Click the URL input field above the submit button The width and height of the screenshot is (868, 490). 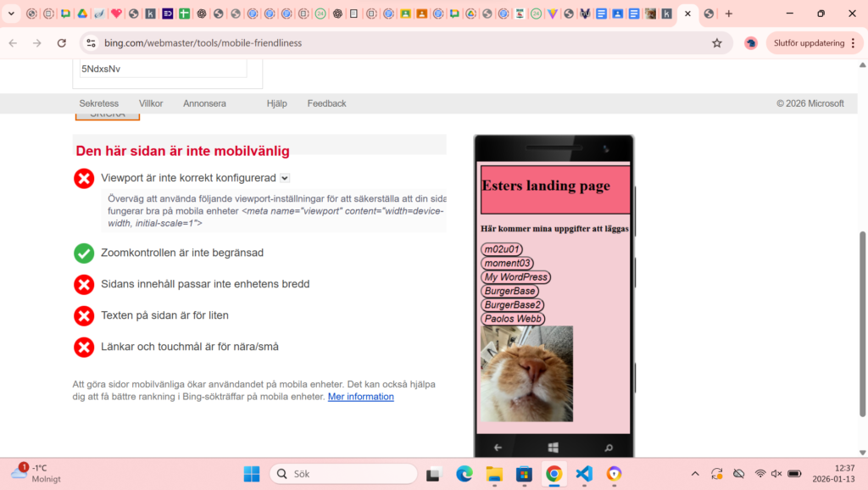pyautogui.click(x=163, y=69)
